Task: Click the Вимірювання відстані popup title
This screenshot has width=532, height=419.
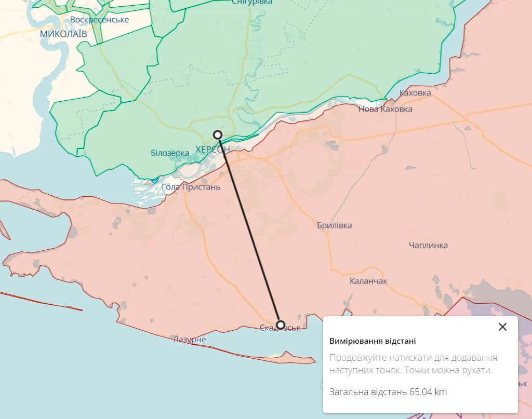Action: pyautogui.click(x=373, y=341)
